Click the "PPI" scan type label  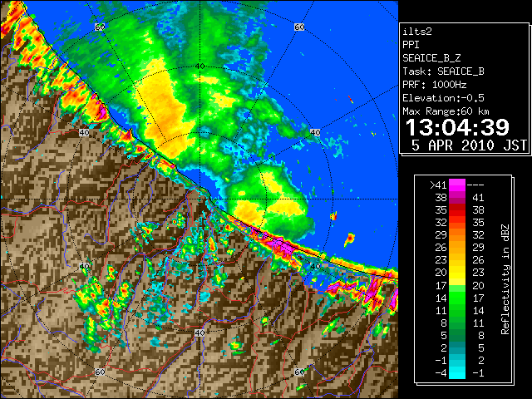click(x=411, y=45)
